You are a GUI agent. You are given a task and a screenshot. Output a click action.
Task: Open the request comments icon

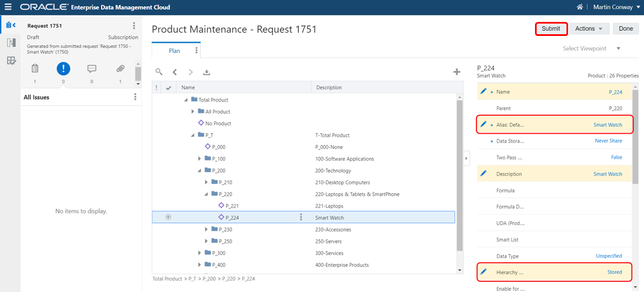point(92,69)
